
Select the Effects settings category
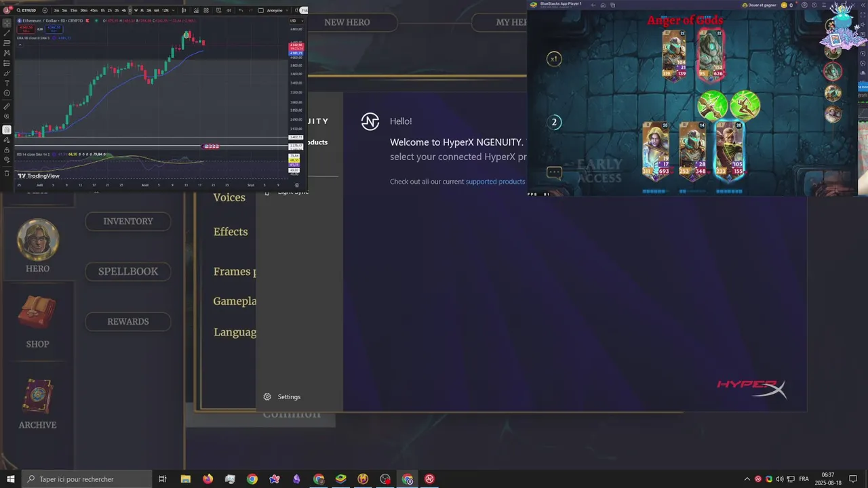pyautogui.click(x=231, y=232)
